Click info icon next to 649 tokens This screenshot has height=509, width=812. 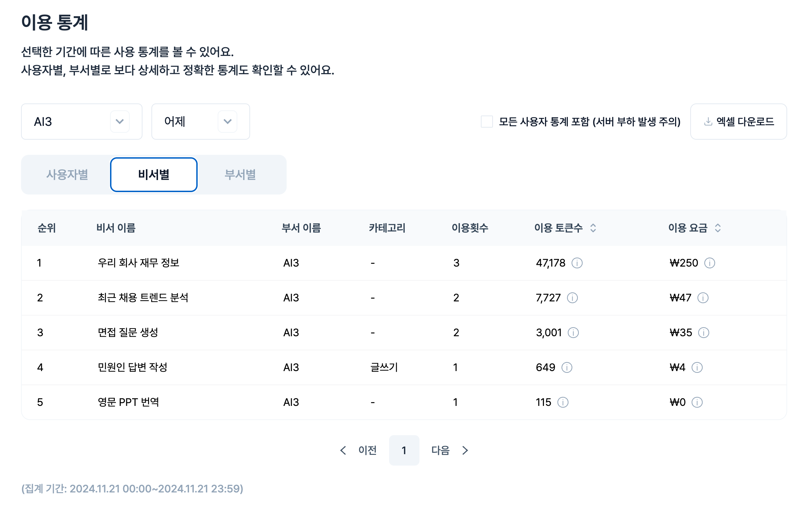point(567,368)
